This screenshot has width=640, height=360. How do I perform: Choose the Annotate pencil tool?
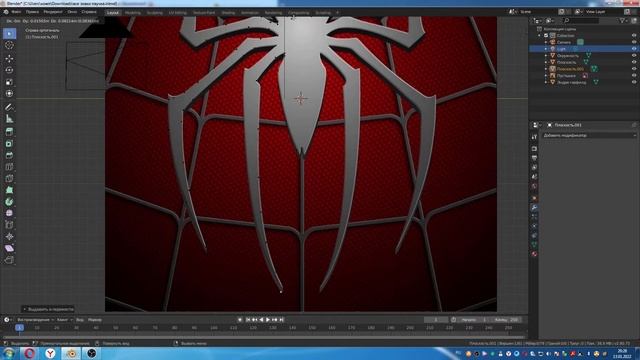(9, 107)
